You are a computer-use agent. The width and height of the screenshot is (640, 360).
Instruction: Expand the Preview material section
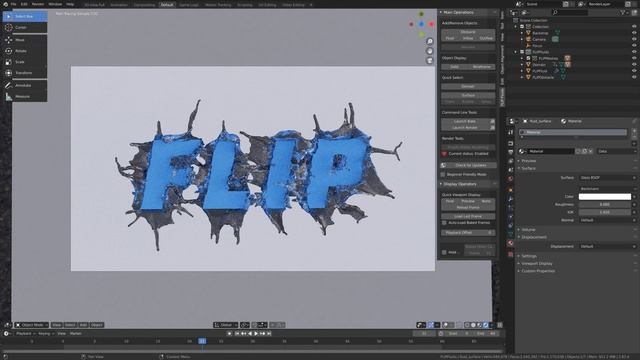(529, 161)
